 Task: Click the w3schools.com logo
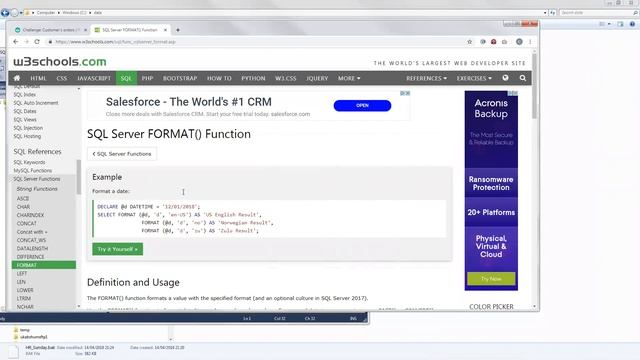pyautogui.click(x=60, y=62)
